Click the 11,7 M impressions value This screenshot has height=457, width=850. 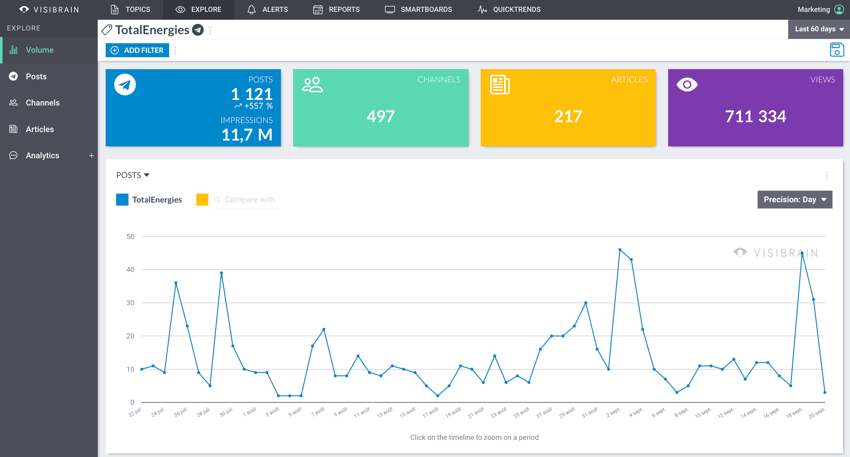(247, 134)
